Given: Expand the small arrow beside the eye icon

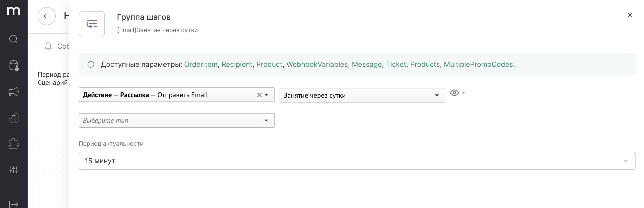Looking at the screenshot, I should pyautogui.click(x=464, y=93).
